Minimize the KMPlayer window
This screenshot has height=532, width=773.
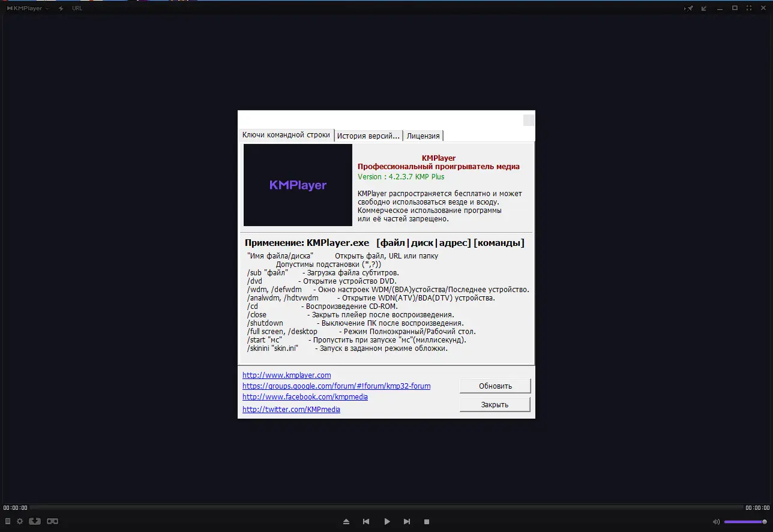(720, 8)
